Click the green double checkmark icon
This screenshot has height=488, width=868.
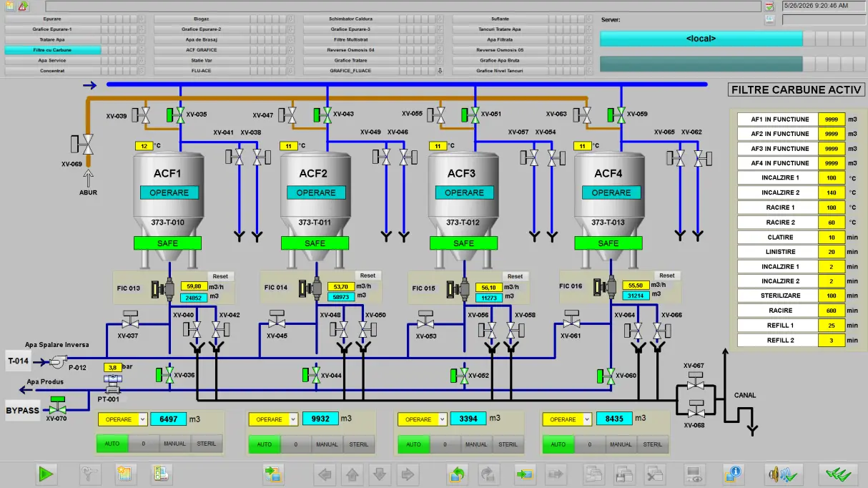838,474
